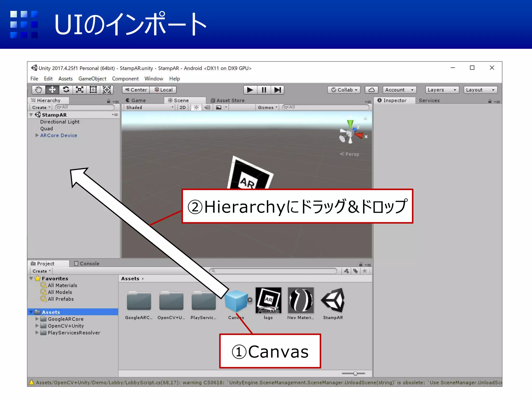Select the Canvas prefab asset

(236, 304)
